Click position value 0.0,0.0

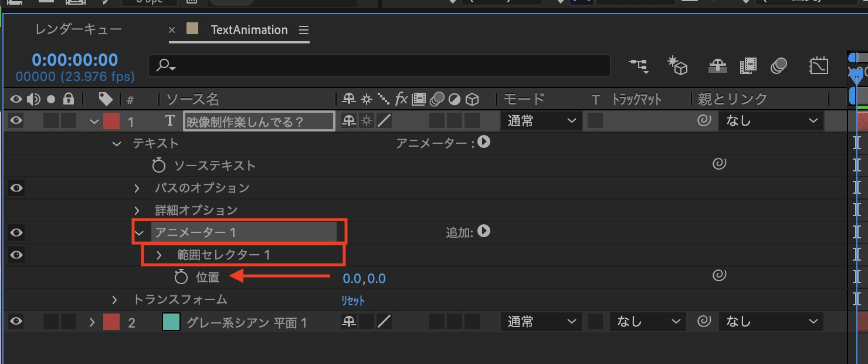364,278
